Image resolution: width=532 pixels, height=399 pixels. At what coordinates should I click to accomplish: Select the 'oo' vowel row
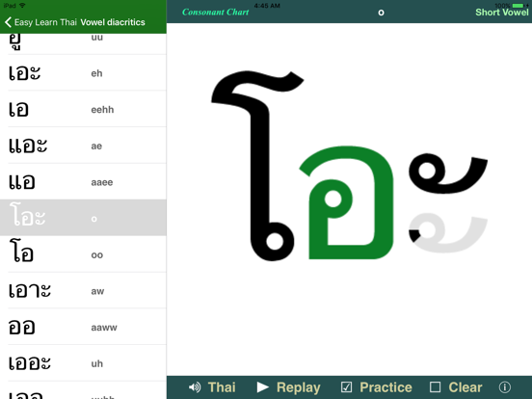(83, 254)
